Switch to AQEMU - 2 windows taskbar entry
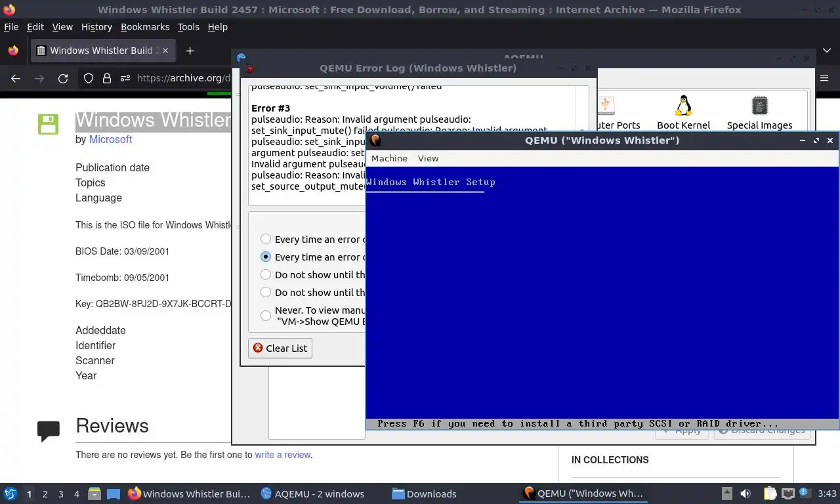 [312, 493]
